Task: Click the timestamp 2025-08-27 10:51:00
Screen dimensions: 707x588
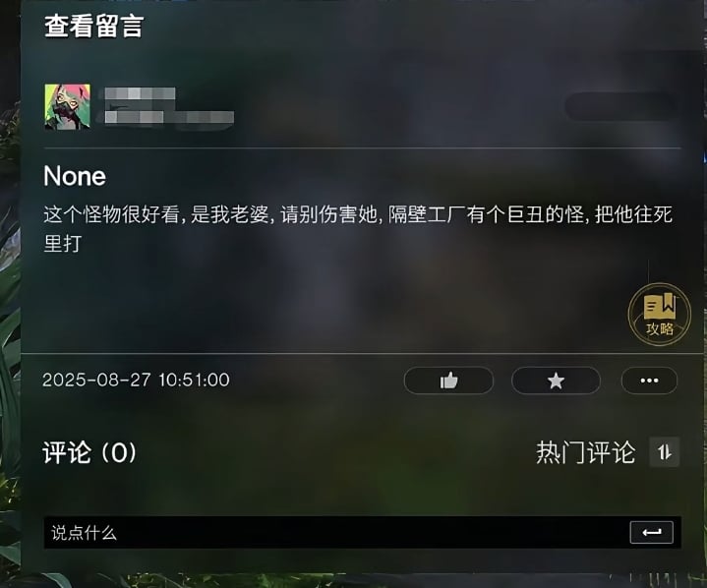Action: [x=136, y=380]
